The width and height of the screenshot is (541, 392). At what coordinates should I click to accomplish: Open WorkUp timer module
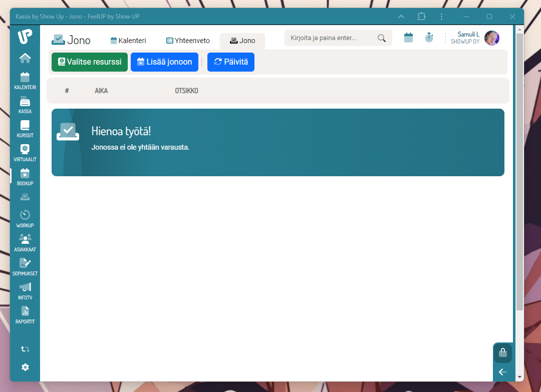point(25,218)
